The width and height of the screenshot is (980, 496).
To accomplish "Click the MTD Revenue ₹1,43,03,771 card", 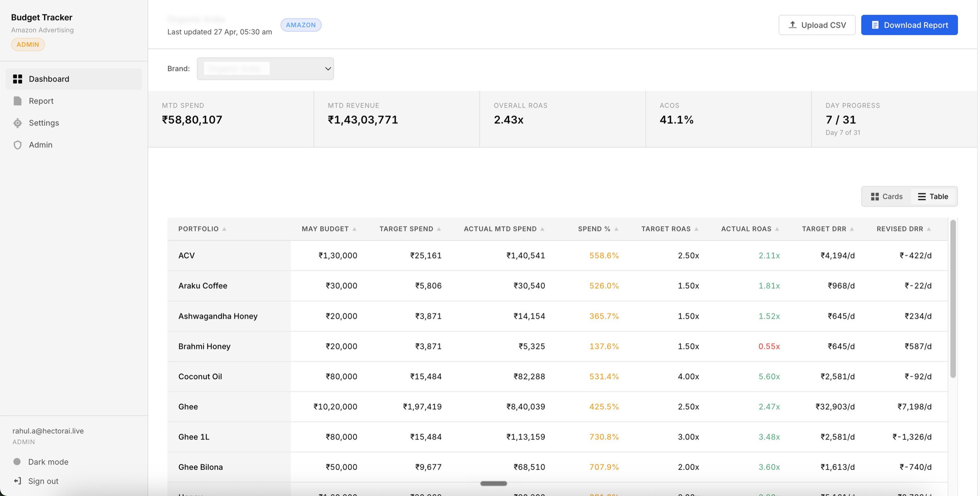I will 397,119.
